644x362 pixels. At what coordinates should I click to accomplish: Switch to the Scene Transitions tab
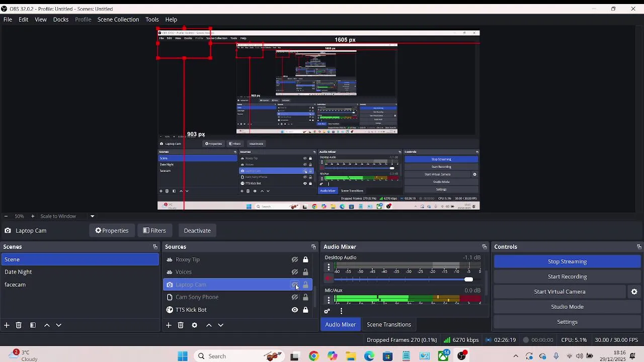click(389, 325)
